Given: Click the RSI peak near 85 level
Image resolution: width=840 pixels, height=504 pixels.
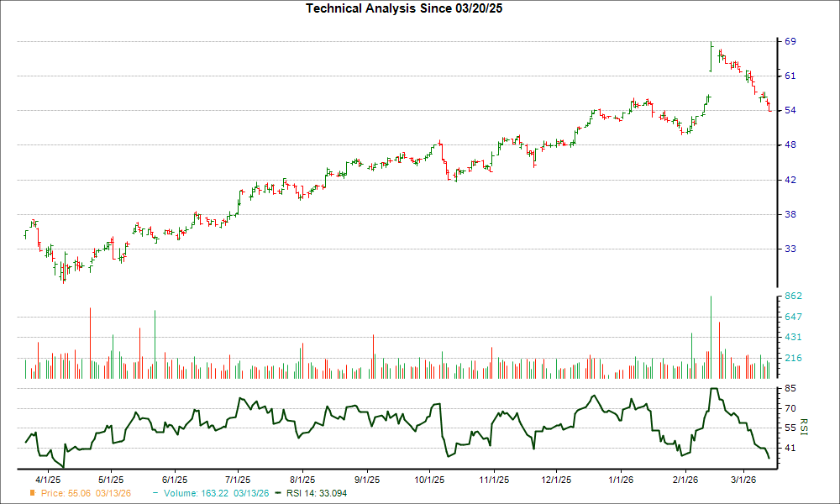Looking at the screenshot, I should [713, 389].
